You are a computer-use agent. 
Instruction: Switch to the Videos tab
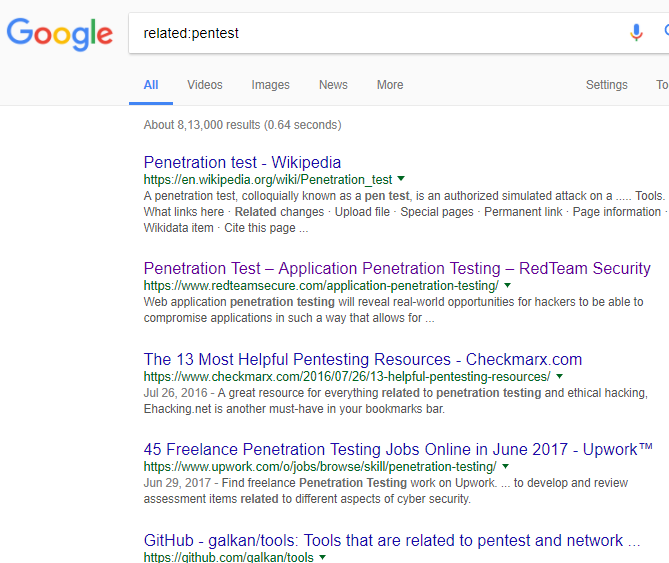[x=205, y=85]
